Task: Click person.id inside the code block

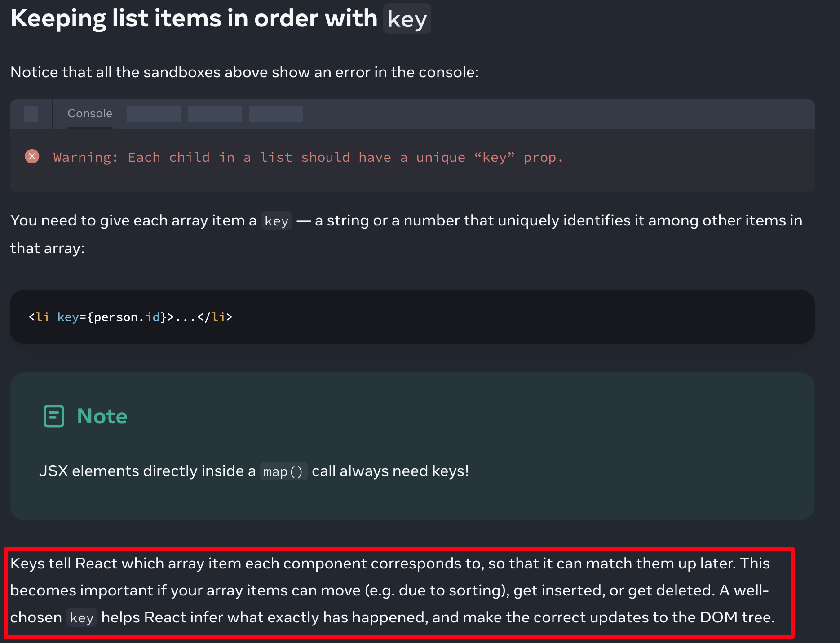Action: [x=127, y=317]
